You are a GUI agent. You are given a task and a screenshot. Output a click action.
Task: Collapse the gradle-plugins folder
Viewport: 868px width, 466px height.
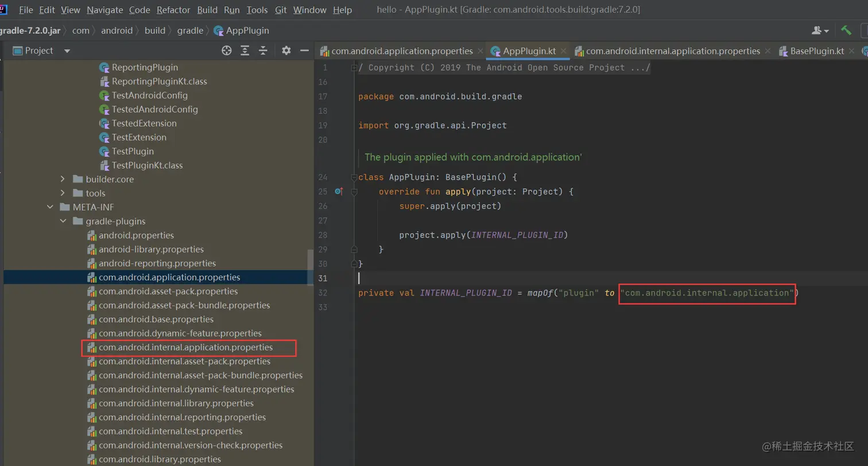63,221
